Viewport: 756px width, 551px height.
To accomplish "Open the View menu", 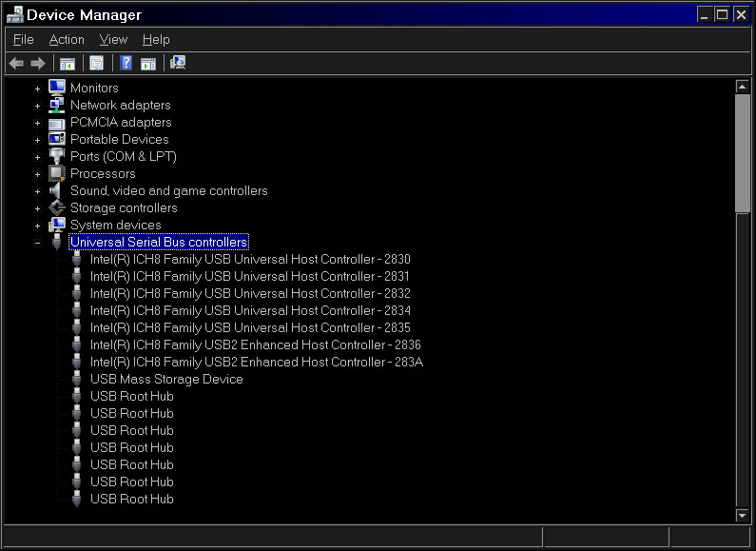I will point(113,40).
